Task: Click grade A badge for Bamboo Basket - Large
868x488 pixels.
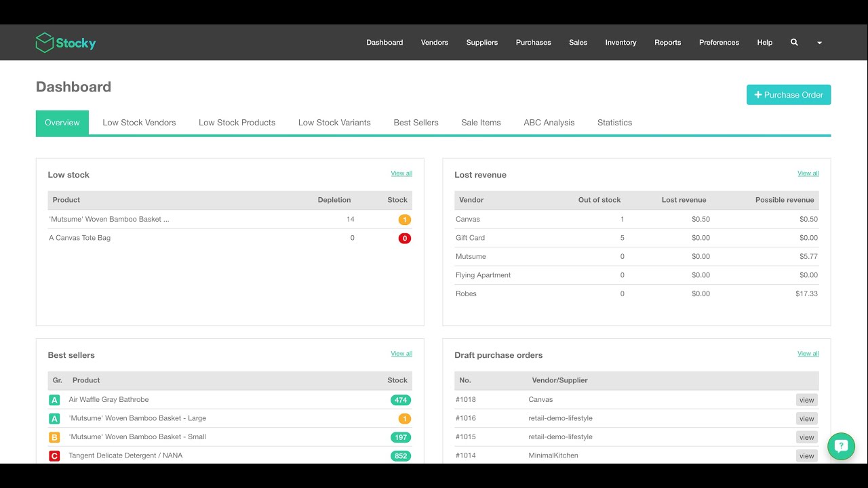Action: [55, 419]
